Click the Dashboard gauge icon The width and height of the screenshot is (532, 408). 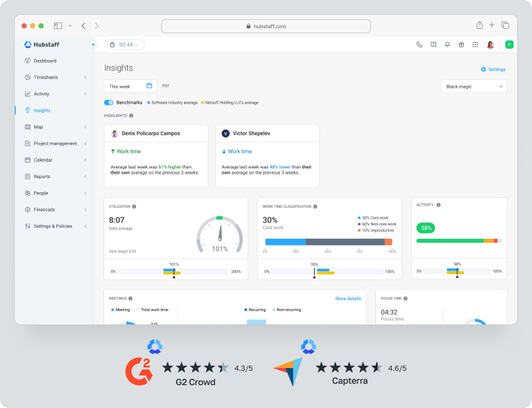[x=27, y=61]
